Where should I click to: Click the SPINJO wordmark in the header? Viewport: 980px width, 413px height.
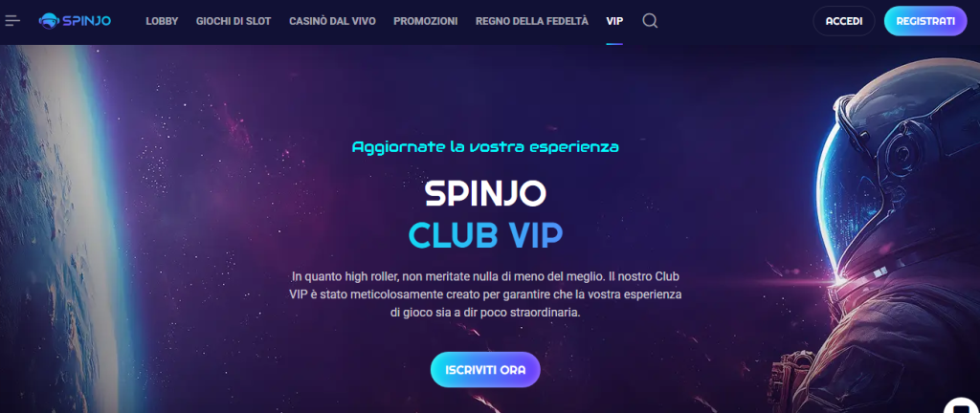86,21
